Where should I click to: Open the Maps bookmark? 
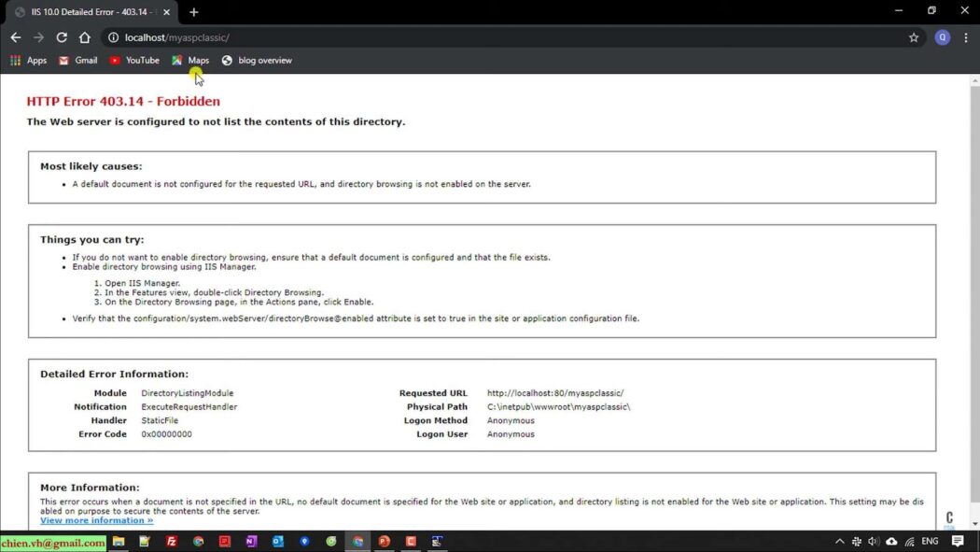pos(190,61)
